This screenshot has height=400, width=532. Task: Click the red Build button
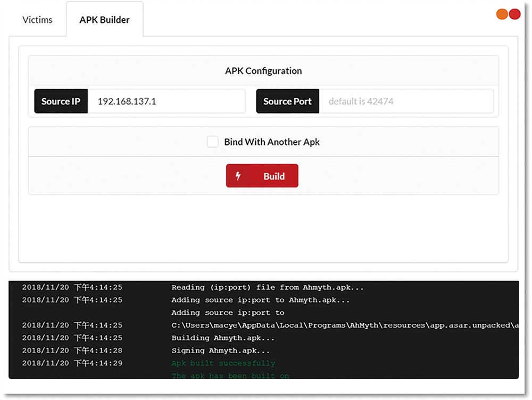262,176
